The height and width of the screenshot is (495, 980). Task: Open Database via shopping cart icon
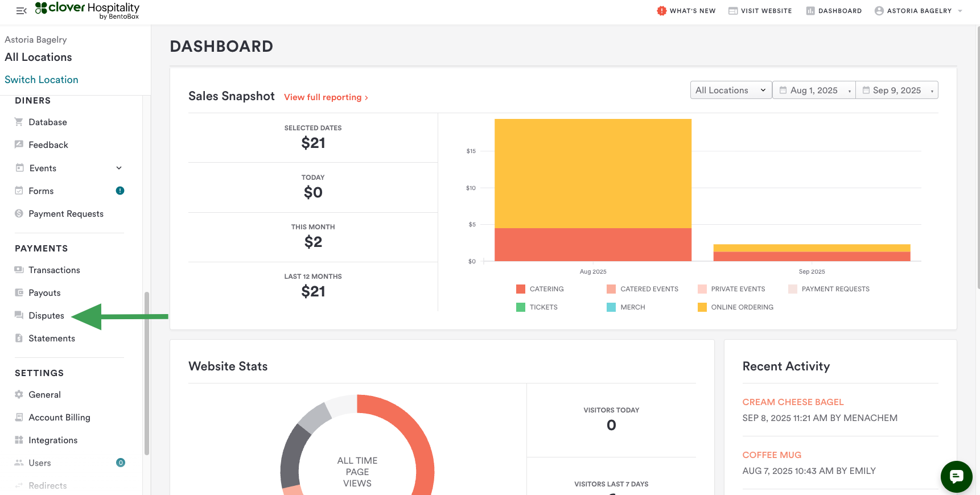[19, 122]
